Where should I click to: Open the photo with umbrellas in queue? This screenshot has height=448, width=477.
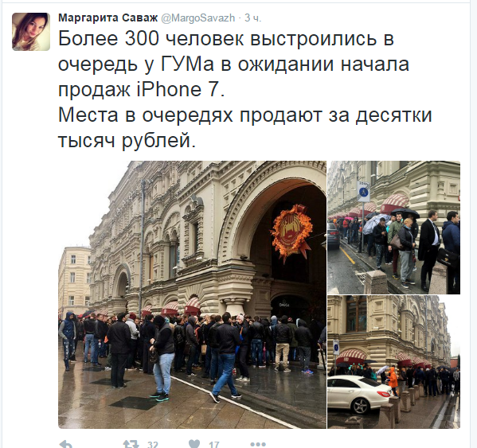point(394,228)
